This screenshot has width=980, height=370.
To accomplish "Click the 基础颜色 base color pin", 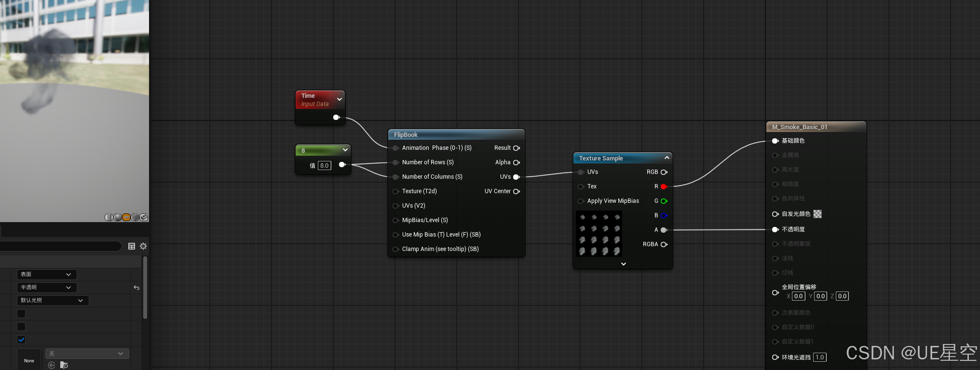I will point(776,141).
